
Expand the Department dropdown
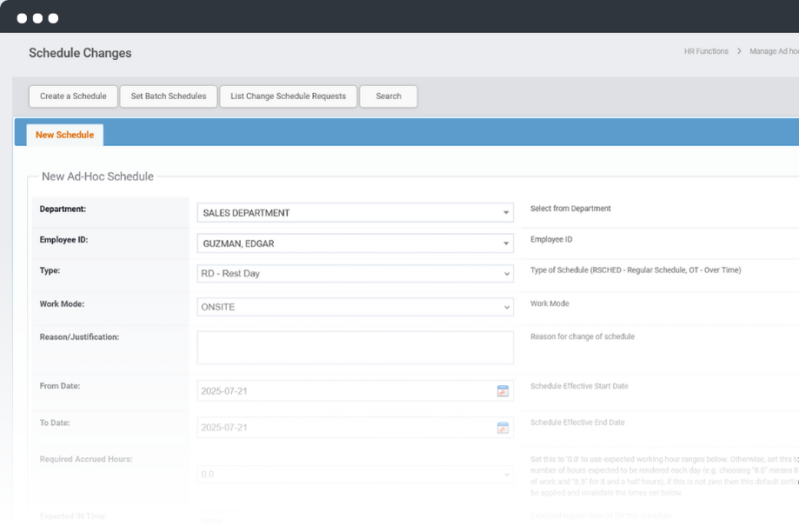pyautogui.click(x=506, y=213)
